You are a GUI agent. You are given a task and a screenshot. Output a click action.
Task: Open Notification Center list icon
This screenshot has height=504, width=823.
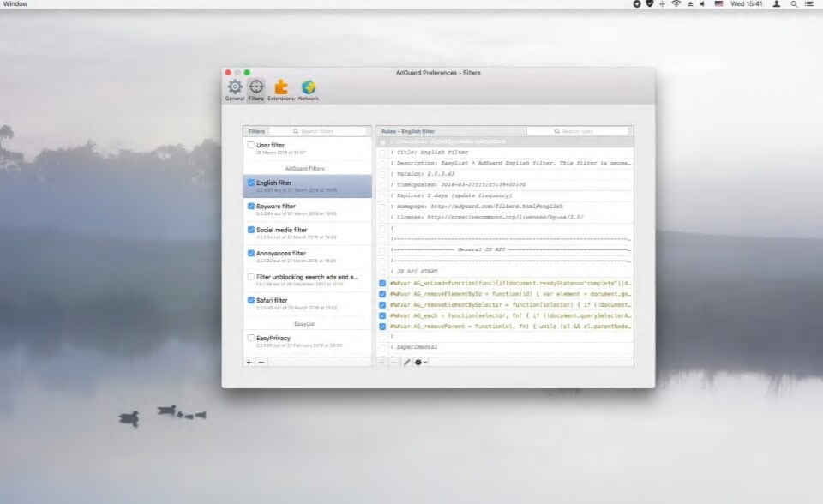(809, 3)
